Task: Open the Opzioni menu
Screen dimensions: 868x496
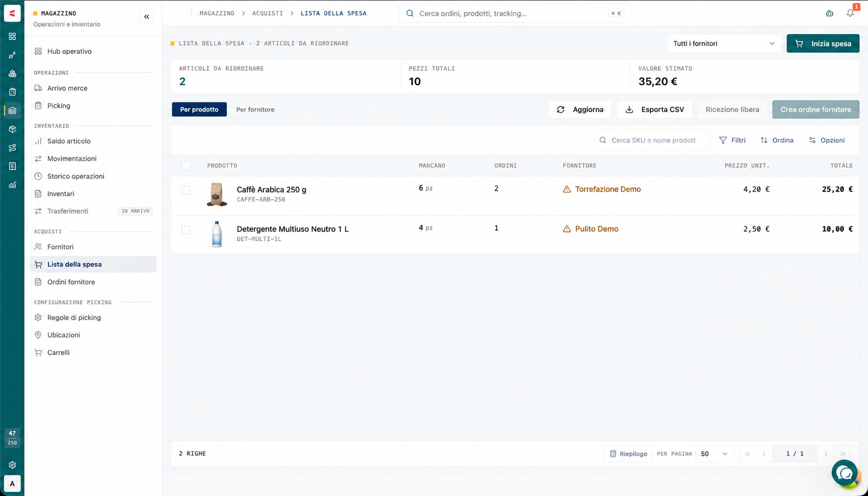Action: [827, 140]
